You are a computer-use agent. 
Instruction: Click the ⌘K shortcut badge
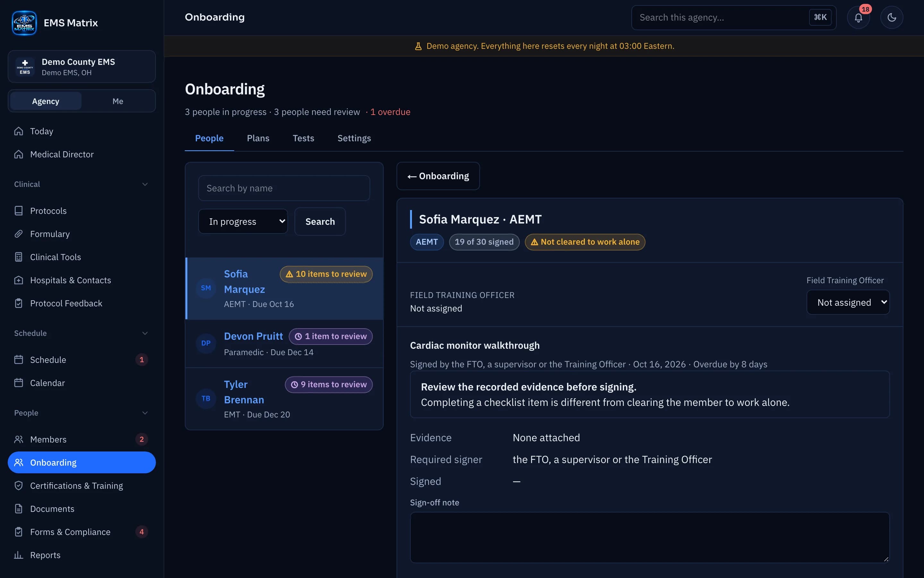(x=820, y=17)
